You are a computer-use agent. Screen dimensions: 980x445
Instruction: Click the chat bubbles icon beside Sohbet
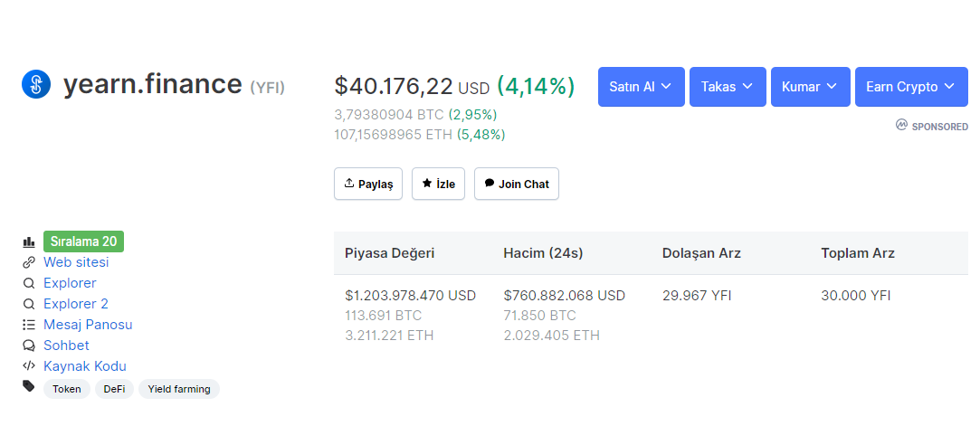pyautogui.click(x=28, y=346)
